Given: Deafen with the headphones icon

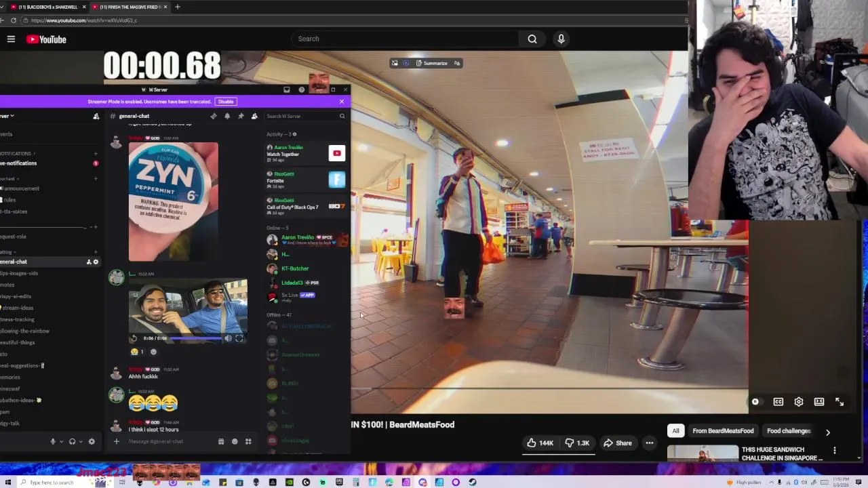Looking at the screenshot, I should (72, 441).
